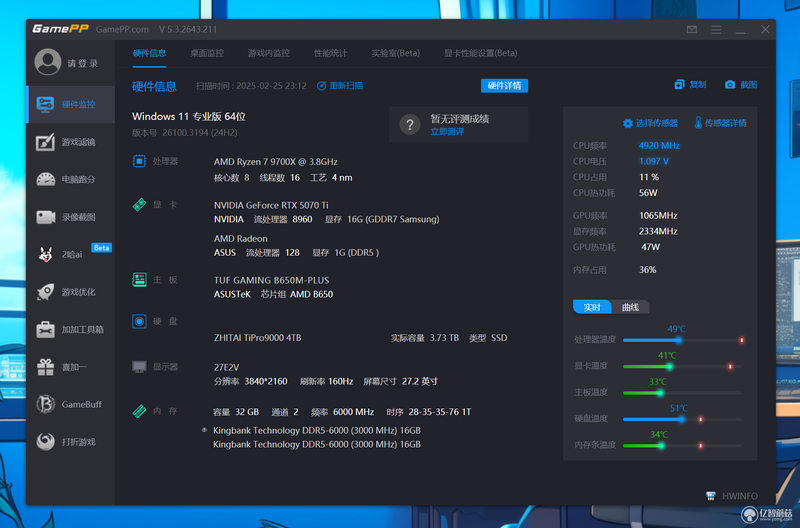Click 27E2V monitor name
This screenshot has width=800, height=528.
tap(227, 367)
